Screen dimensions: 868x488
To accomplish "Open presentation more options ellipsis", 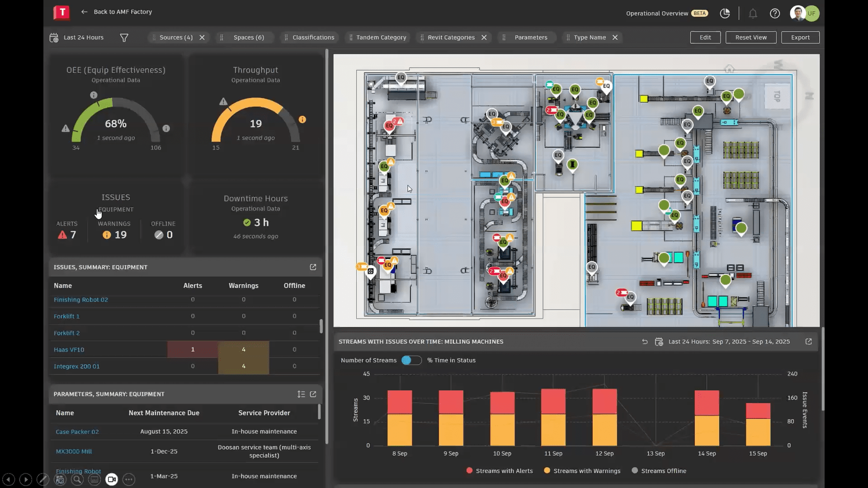I will 129,479.
